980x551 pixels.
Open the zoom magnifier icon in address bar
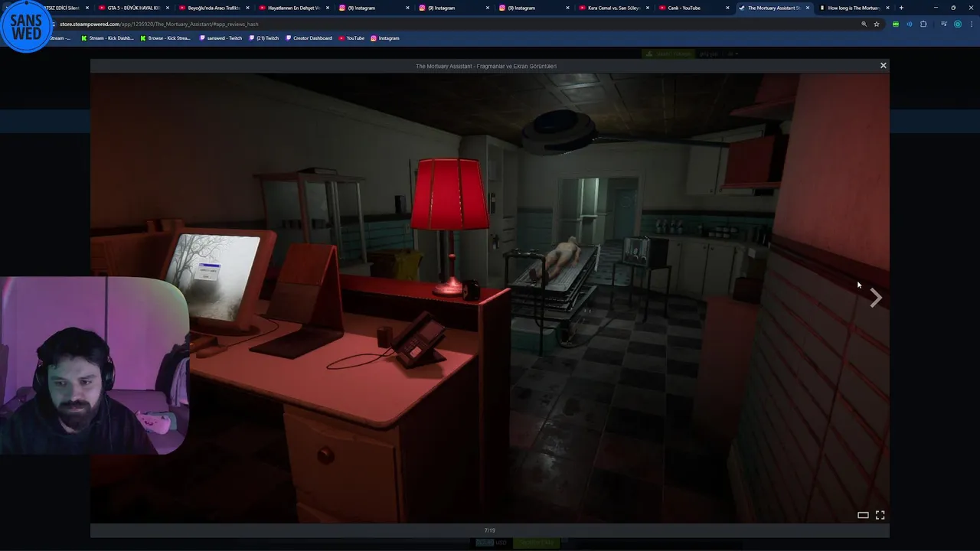click(x=864, y=24)
